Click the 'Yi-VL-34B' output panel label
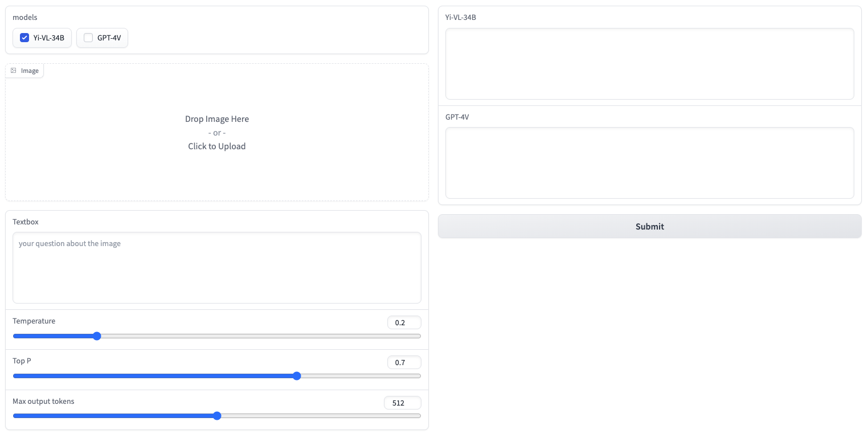This screenshot has width=868, height=446. click(x=461, y=18)
